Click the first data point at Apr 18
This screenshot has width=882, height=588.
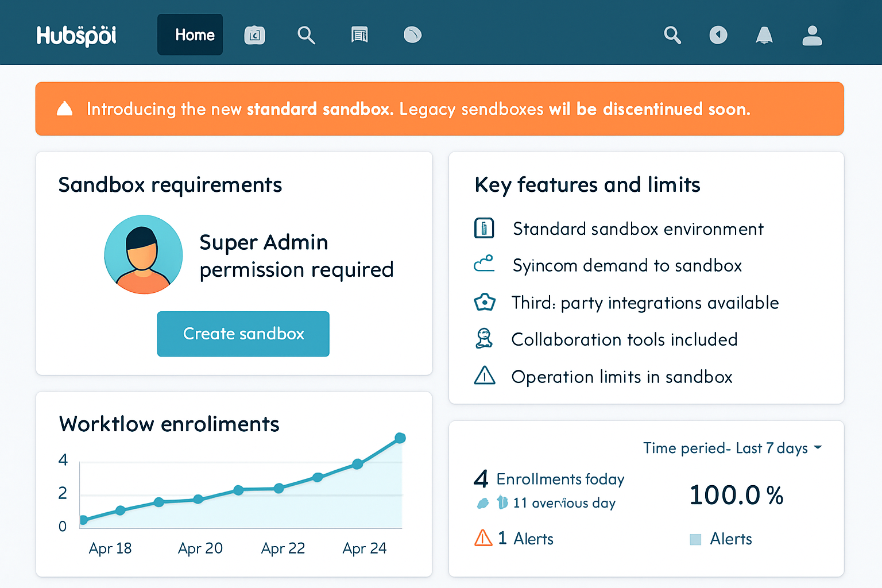point(84,520)
